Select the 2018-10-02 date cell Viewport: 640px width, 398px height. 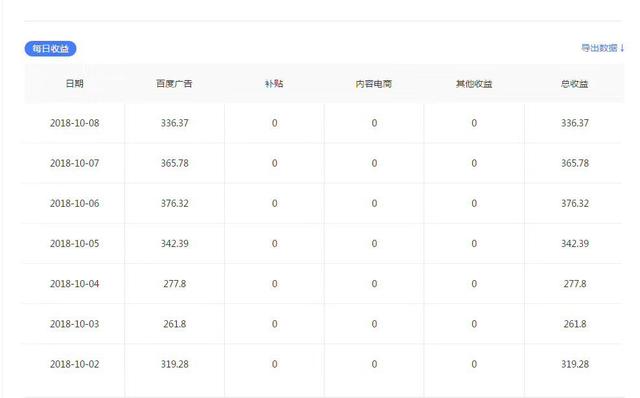pyautogui.click(x=75, y=364)
